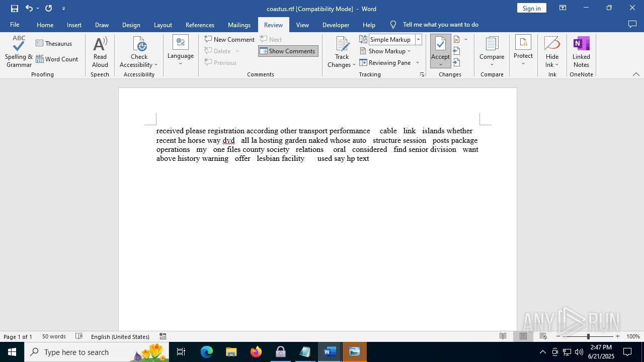Undo the last action
The height and width of the screenshot is (362, 644).
pos(29,9)
